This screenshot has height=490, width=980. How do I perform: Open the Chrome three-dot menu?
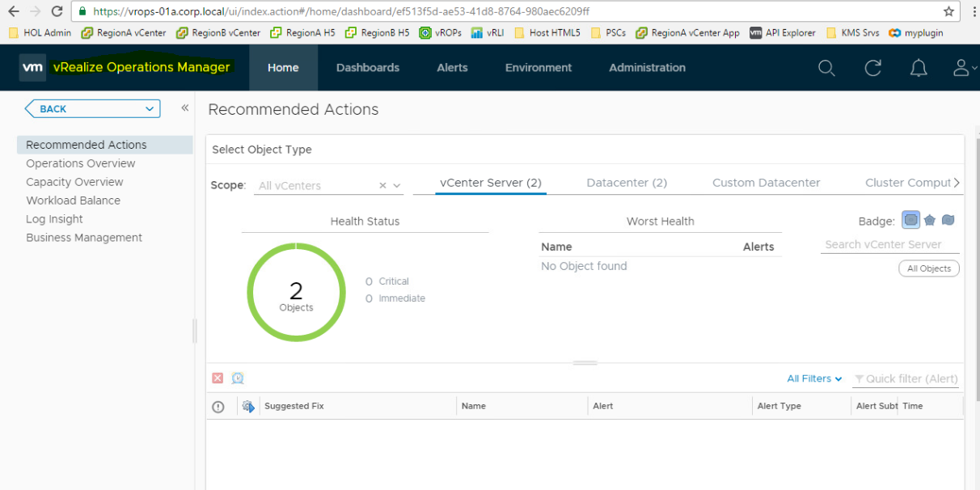[x=973, y=11]
